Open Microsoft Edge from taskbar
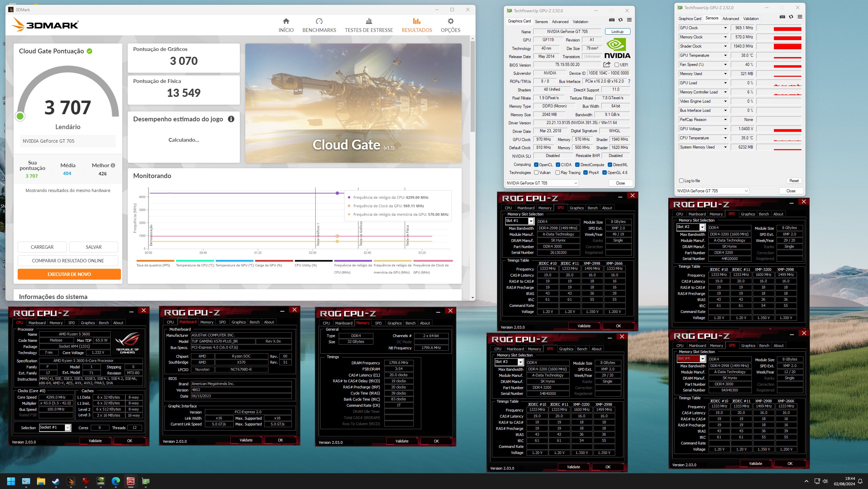This screenshot has width=868, height=489. [x=116, y=481]
